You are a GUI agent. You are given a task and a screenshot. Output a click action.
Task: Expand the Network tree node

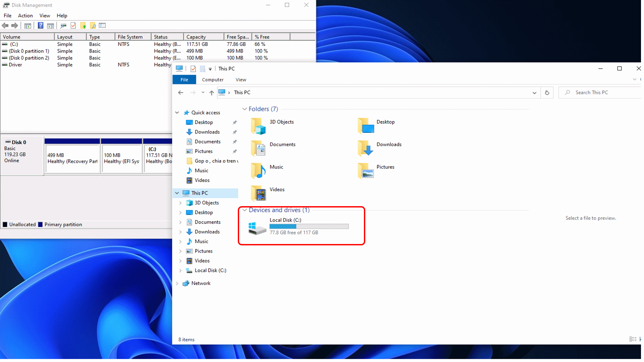tap(177, 283)
